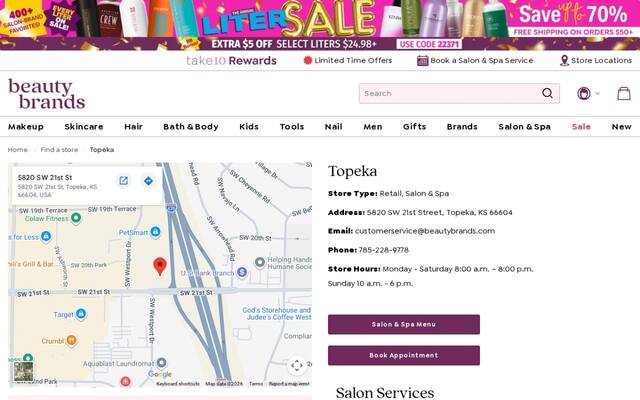Click the 5820 SW 21st St map card title
640x400 pixels.
coord(45,178)
